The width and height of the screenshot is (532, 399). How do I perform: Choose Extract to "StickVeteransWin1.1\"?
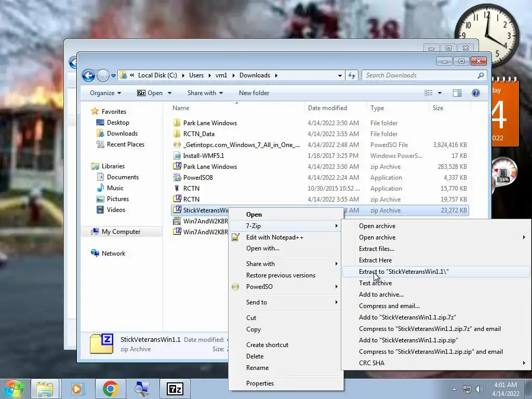(436, 272)
